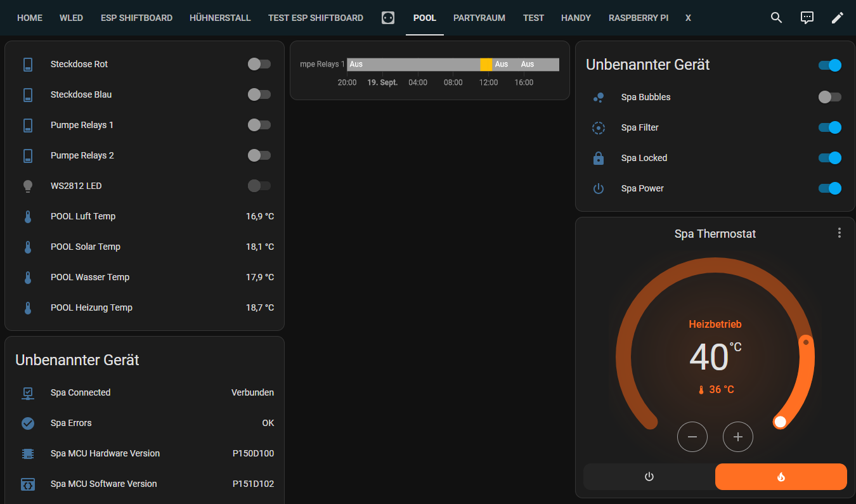Click the Spa Locked padlock icon
The height and width of the screenshot is (504, 856).
[598, 158]
